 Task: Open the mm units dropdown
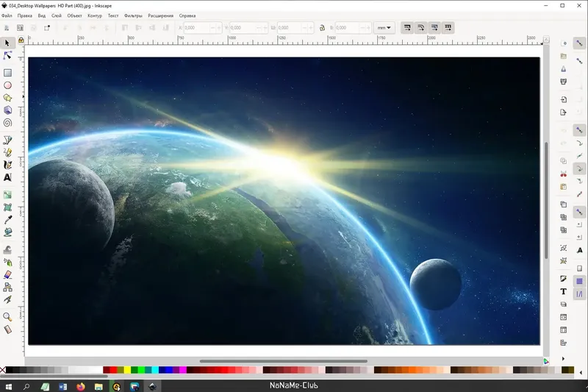384,28
